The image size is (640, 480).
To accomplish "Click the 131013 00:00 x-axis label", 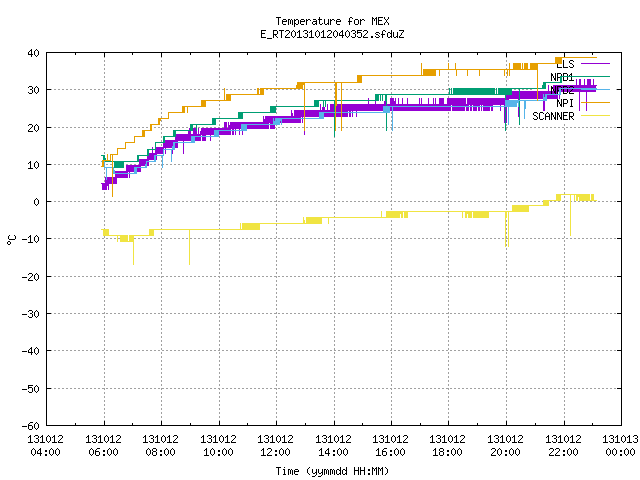I will point(620,446).
